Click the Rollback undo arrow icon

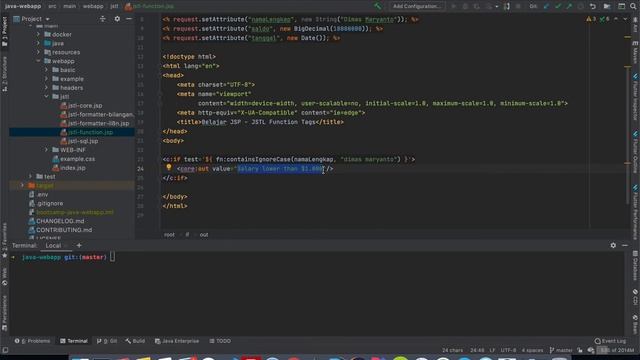tap(593, 6)
